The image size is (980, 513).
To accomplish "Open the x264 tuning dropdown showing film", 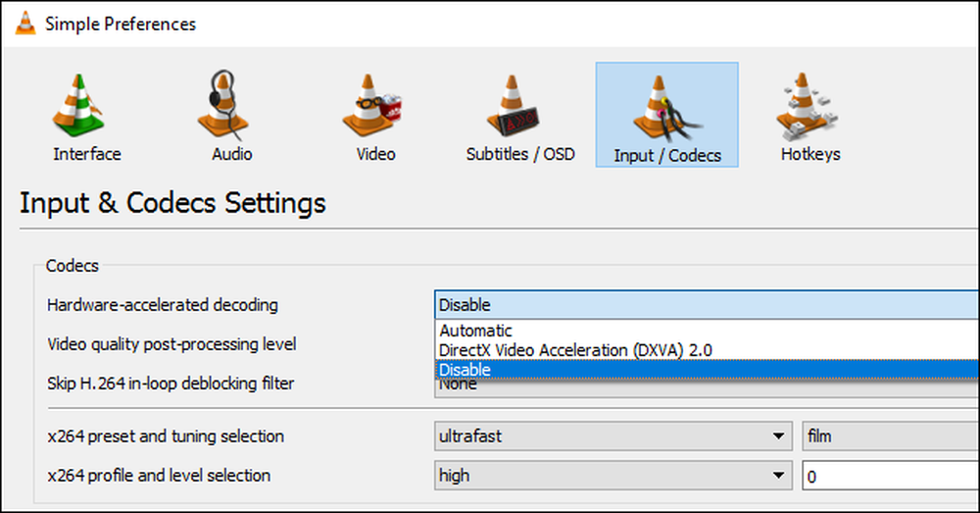I will point(891,436).
